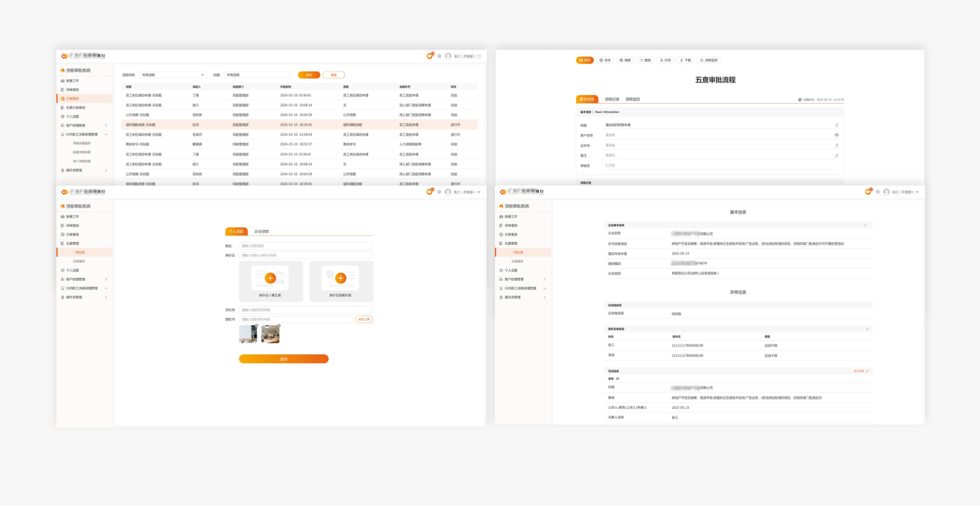Collapse the table section listing 姓名 and 身份证
This screenshot has width=980, height=506.
click(867, 329)
